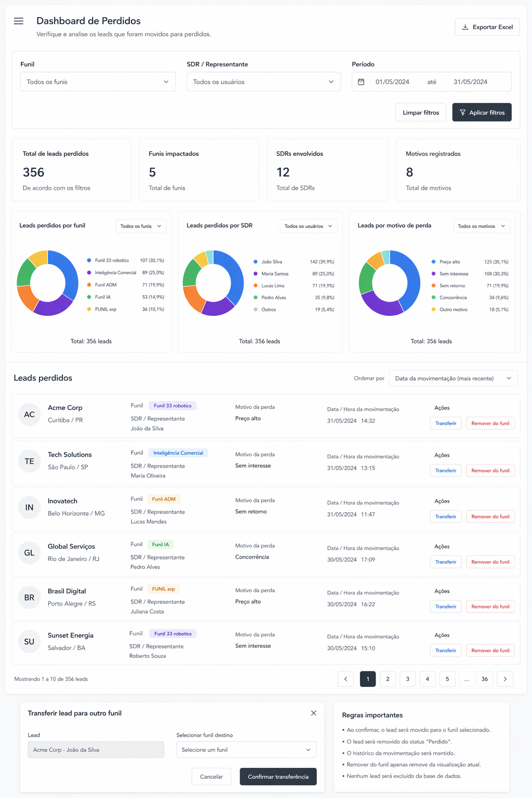Open the Funil filter dropdown
Image resolution: width=532 pixels, height=798 pixels.
click(98, 82)
